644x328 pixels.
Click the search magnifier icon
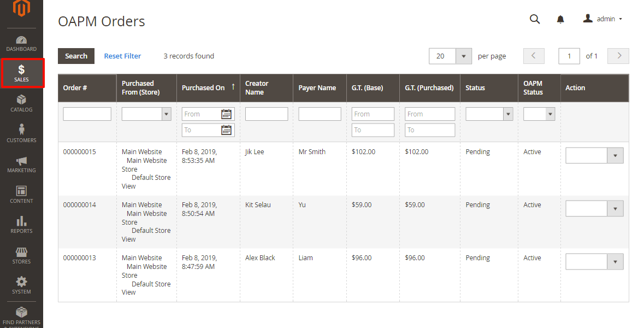pyautogui.click(x=535, y=19)
